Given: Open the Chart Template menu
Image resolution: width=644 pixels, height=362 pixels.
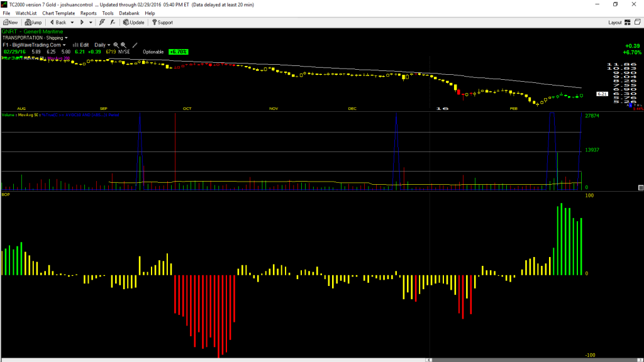Looking at the screenshot, I should pos(58,13).
